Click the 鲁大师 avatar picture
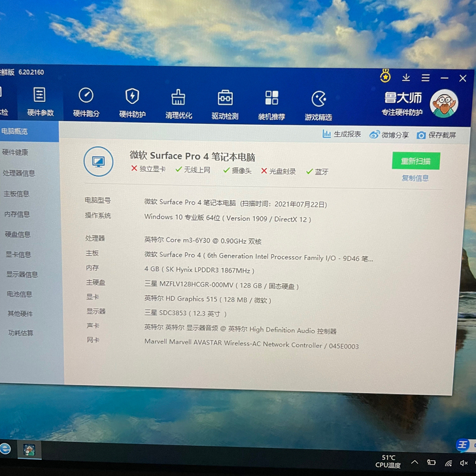Viewport: 476px width, 476px height. pos(443,103)
